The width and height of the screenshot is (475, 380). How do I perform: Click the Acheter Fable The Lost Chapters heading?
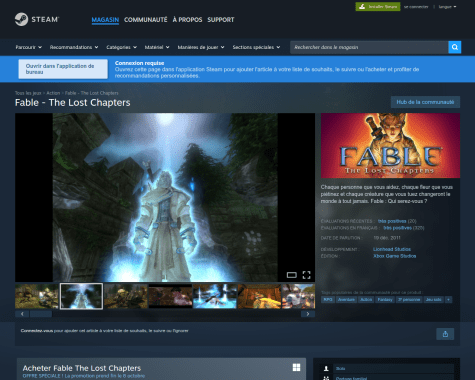coord(82,368)
